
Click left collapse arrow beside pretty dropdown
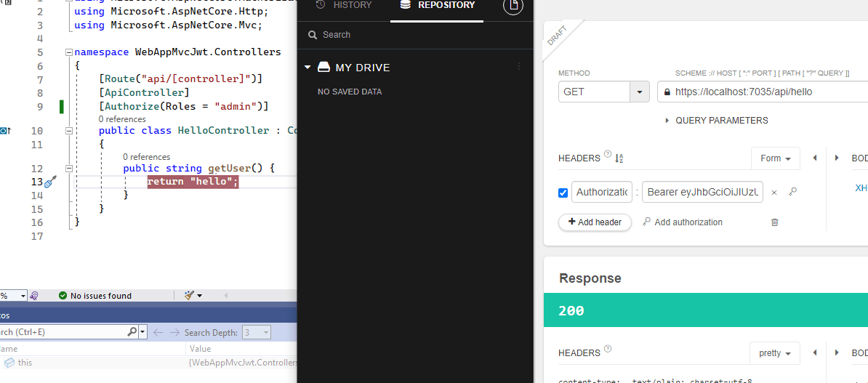pyautogui.click(x=815, y=352)
